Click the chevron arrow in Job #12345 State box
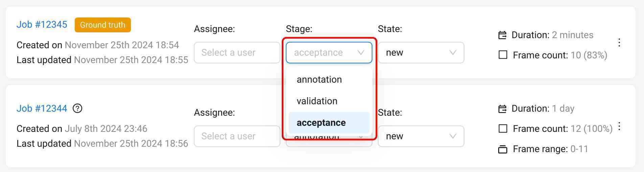 point(453,53)
